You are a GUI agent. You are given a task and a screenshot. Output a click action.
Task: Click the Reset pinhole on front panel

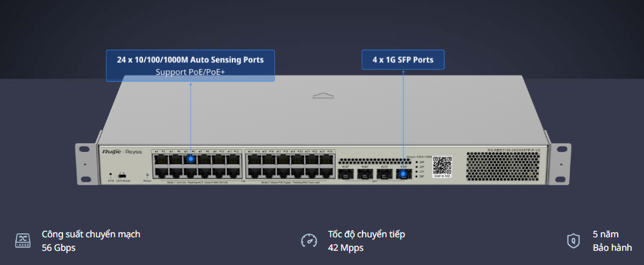point(147,175)
